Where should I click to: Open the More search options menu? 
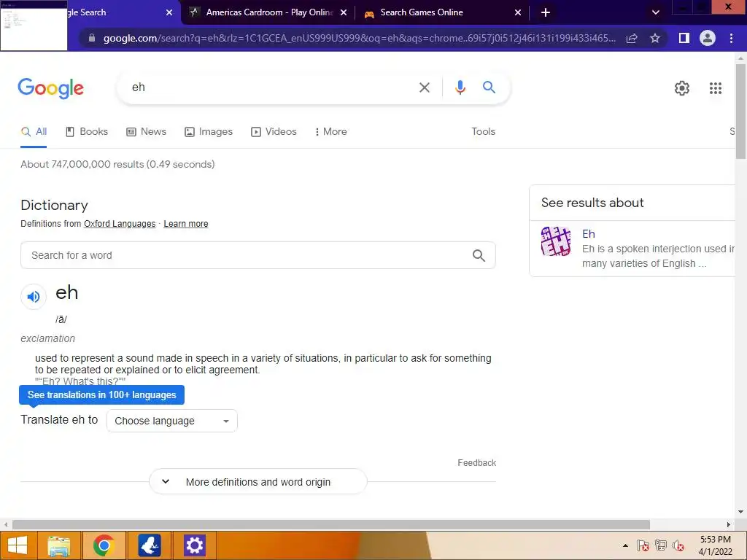click(330, 132)
